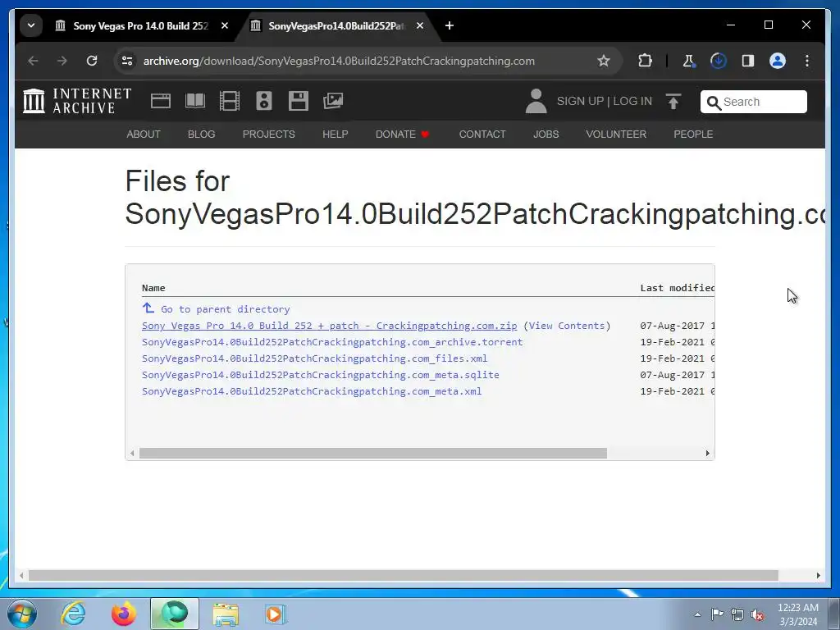The width and height of the screenshot is (840, 630).
Task: Open the JOBS menu item
Action: 546,135
